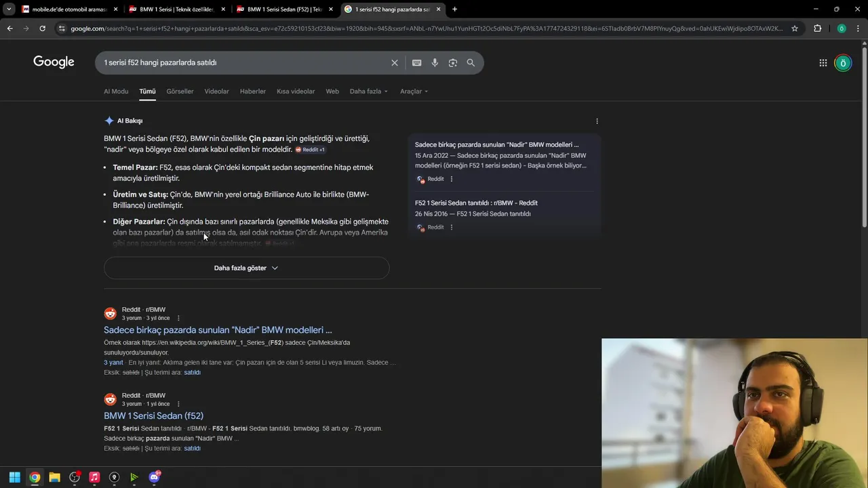The height and width of the screenshot is (488, 868).
Task: Select the Tümü results tab
Action: click(x=147, y=91)
